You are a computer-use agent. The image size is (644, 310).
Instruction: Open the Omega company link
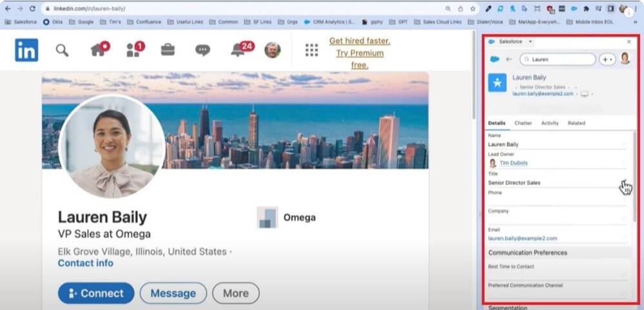point(287,217)
